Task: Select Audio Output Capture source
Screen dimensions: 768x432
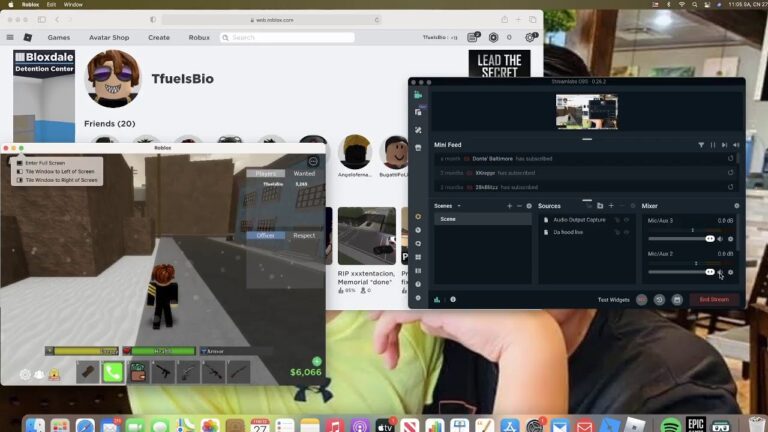Action: click(x=579, y=220)
